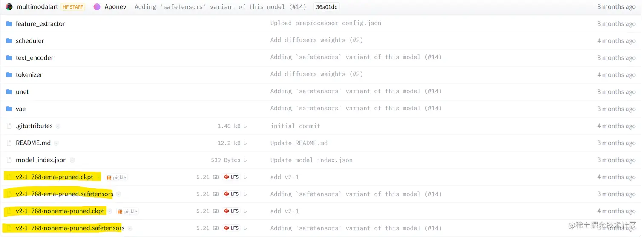The width and height of the screenshot is (644, 237).
Task: Download README.md with its arrow icon
Action: (x=245, y=143)
